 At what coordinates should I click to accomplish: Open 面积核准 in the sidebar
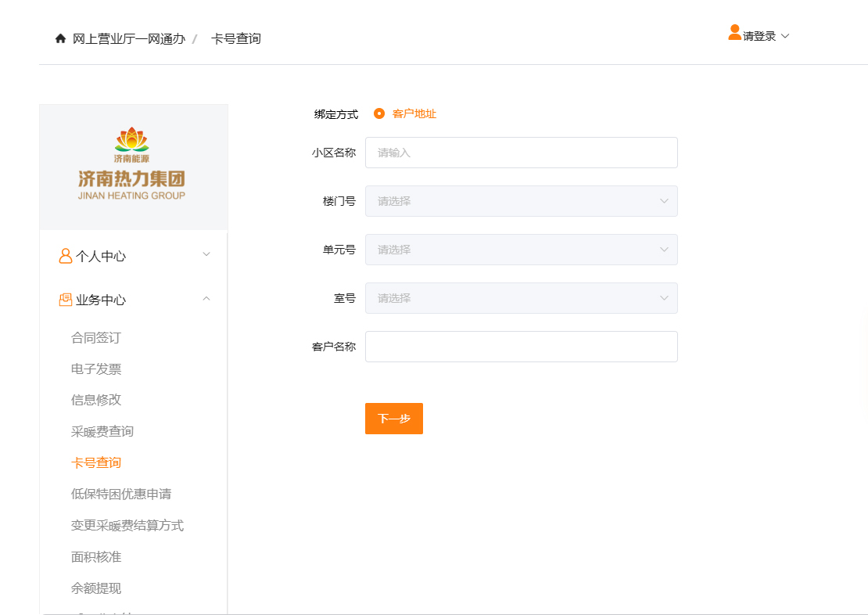tap(95, 557)
